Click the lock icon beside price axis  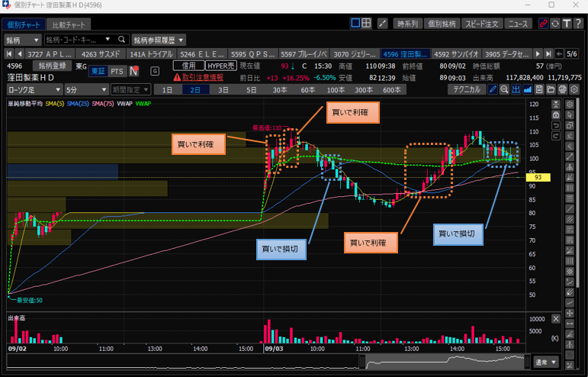[555, 115]
